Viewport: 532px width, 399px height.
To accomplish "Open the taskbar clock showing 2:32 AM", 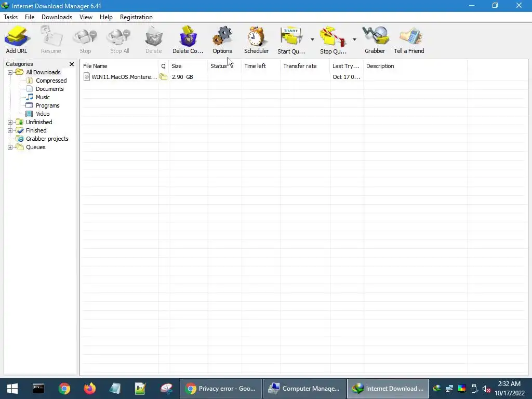I will point(509,389).
